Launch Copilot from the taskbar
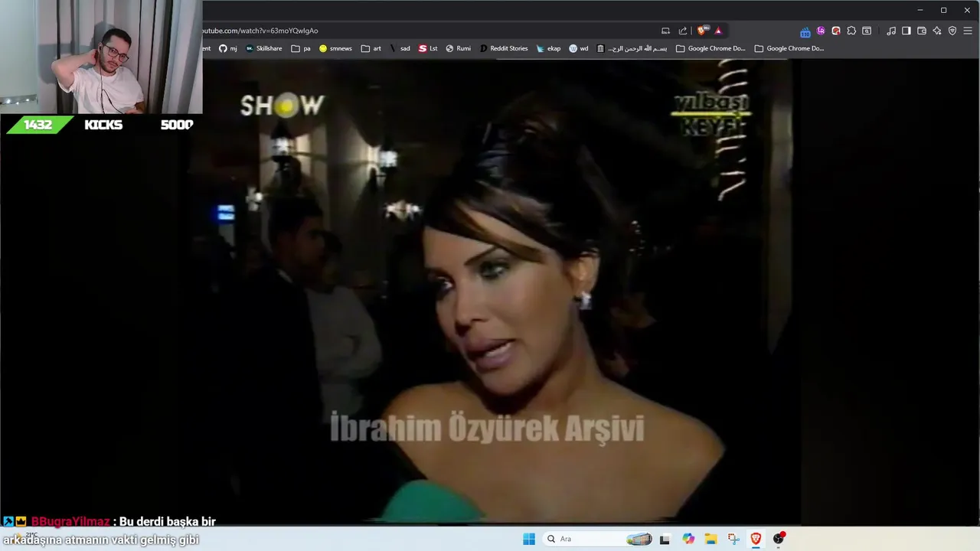This screenshot has width=980, height=551. click(x=688, y=539)
